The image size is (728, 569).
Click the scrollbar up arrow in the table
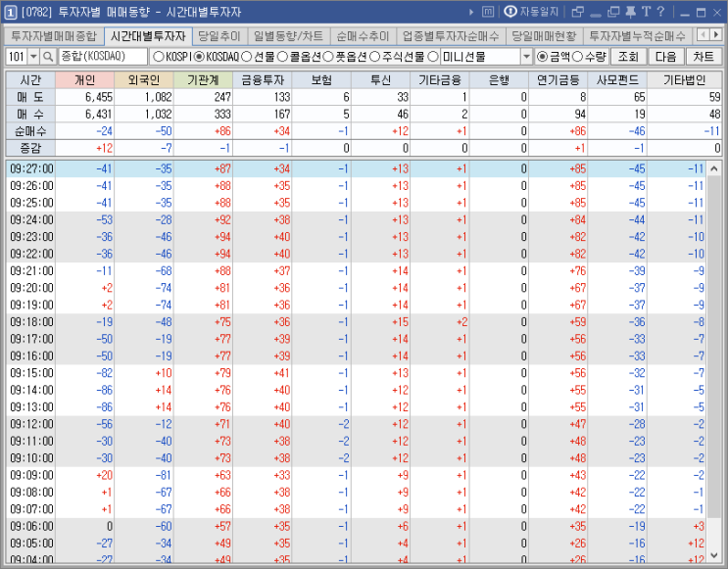coord(714,168)
